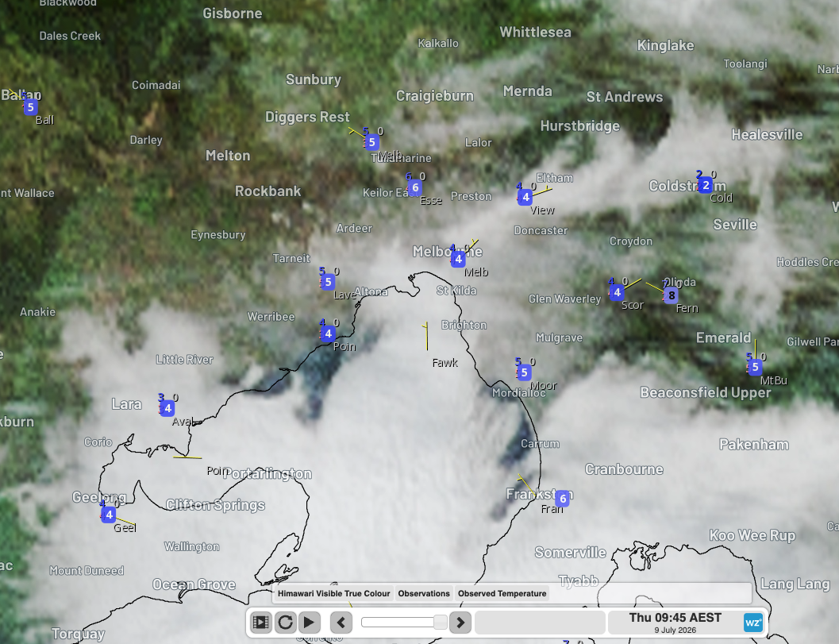Click the Lang Lang map label
This screenshot has width=839, height=644.
click(x=795, y=584)
